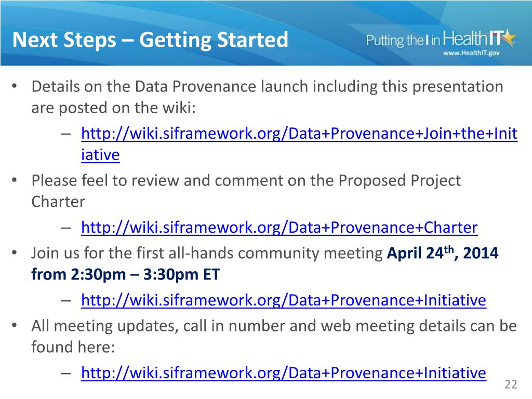
Task: Click the "found here:" text
Action: pos(73,347)
